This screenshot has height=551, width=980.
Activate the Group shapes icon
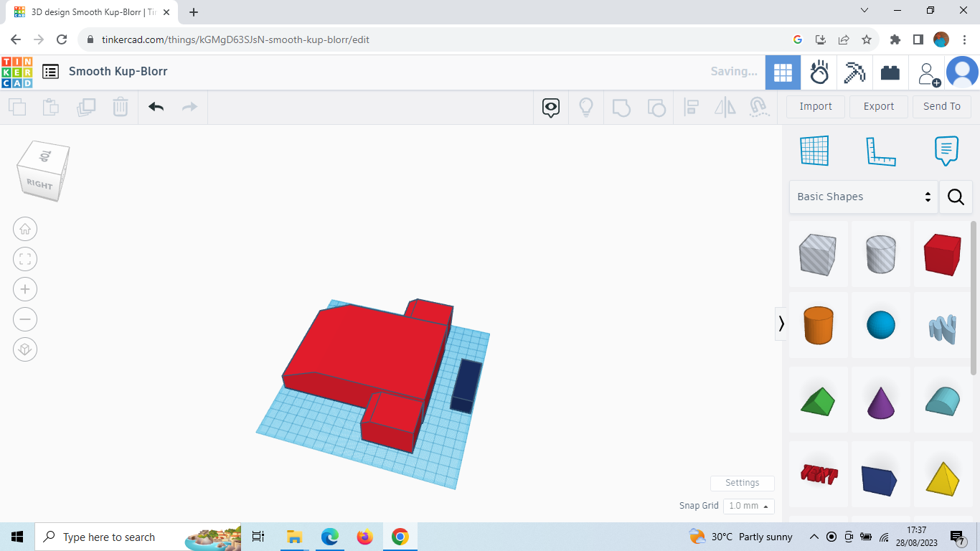[621, 106]
